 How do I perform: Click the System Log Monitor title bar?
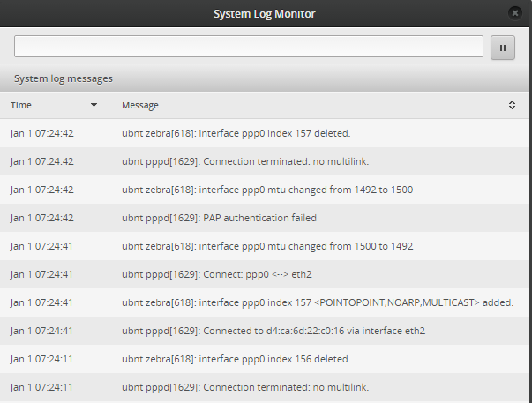pos(265,13)
